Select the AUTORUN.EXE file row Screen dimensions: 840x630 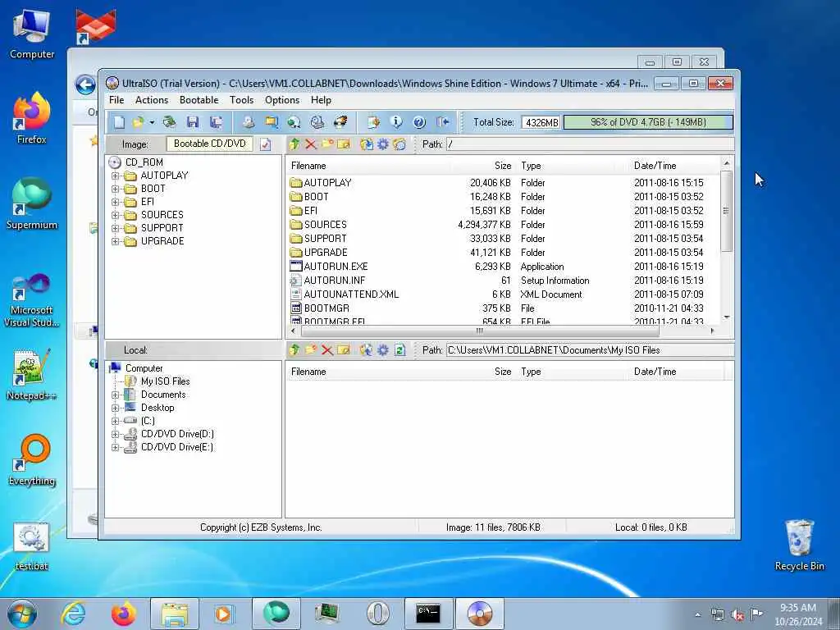pyautogui.click(x=504, y=267)
